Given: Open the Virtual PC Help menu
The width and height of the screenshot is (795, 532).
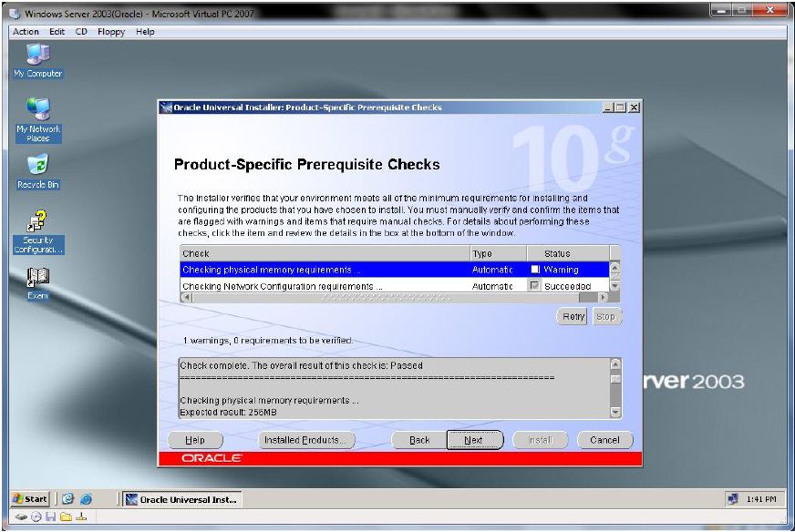Looking at the screenshot, I should [145, 31].
